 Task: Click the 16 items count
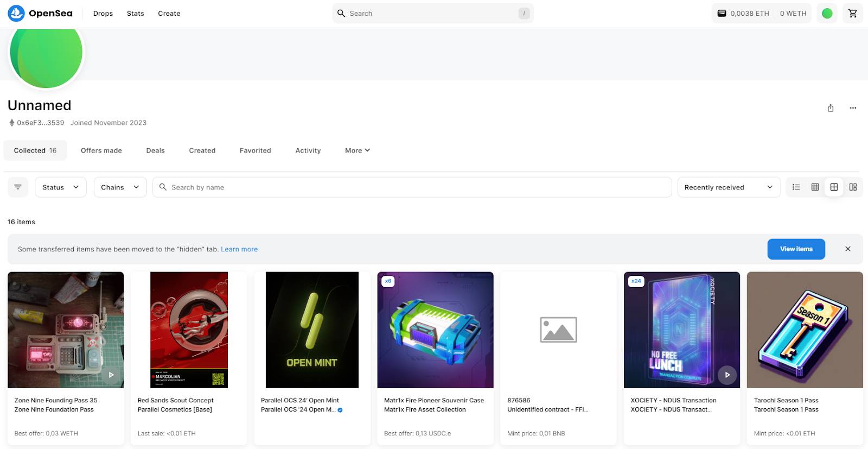click(21, 222)
